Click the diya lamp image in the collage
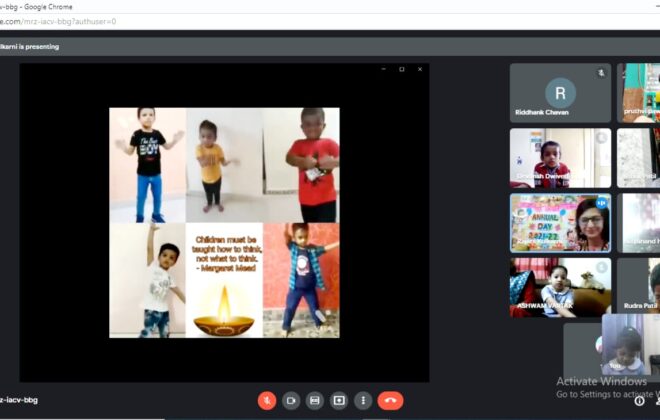The image size is (660, 420). [224, 311]
